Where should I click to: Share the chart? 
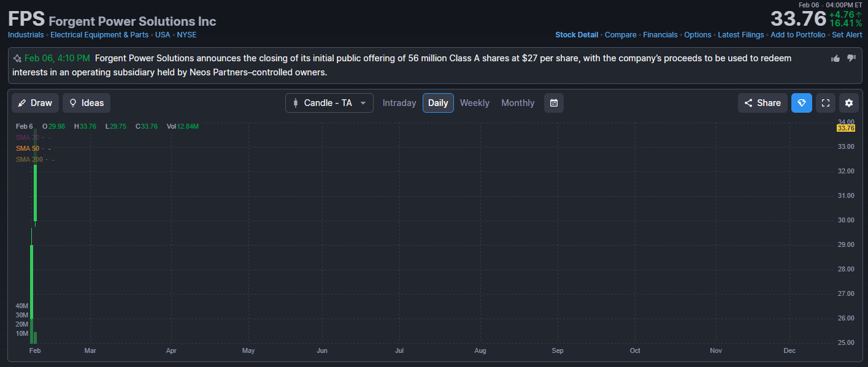(762, 103)
